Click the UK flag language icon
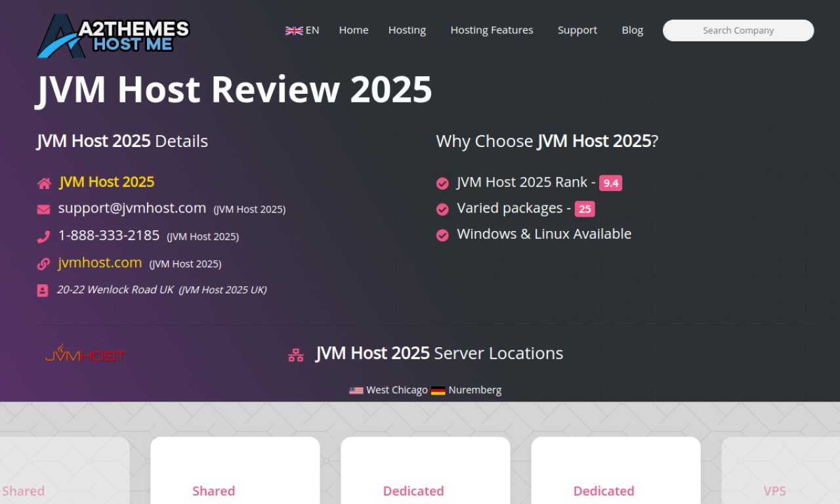840x504 pixels. (294, 30)
